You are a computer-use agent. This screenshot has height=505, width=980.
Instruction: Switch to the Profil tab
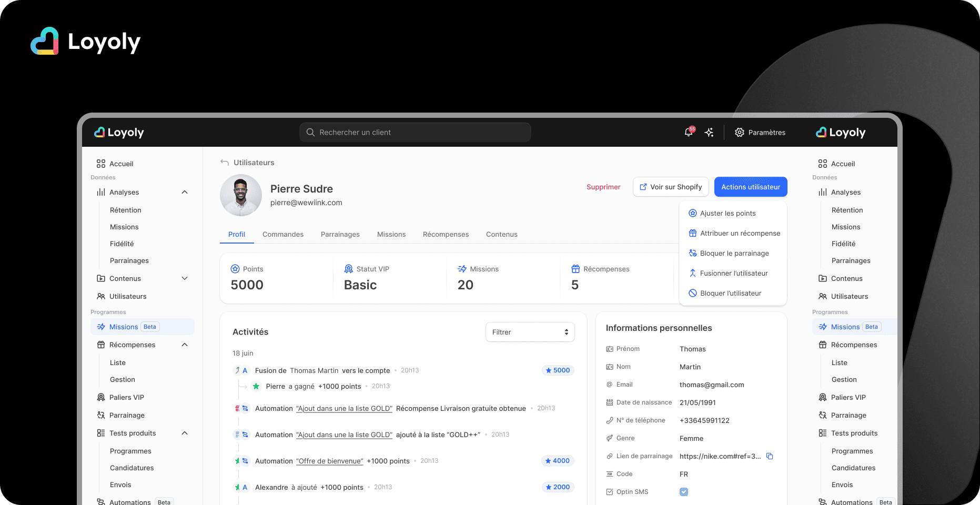tap(237, 234)
